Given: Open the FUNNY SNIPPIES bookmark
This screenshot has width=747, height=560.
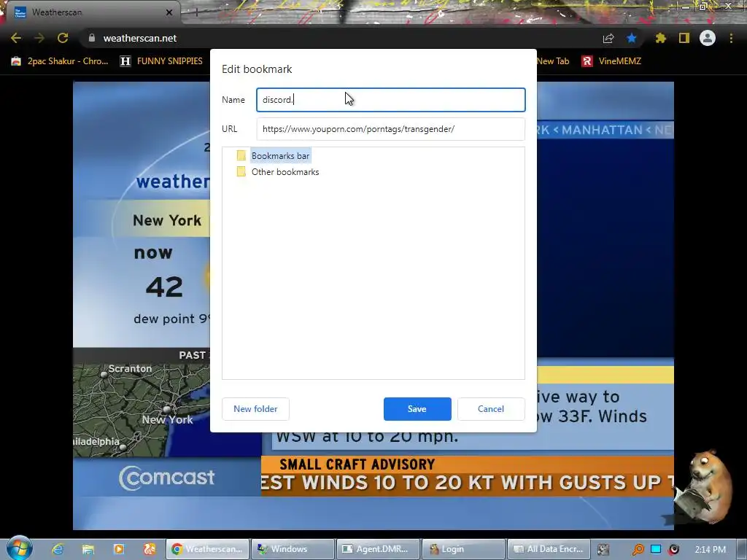Looking at the screenshot, I should [161, 61].
